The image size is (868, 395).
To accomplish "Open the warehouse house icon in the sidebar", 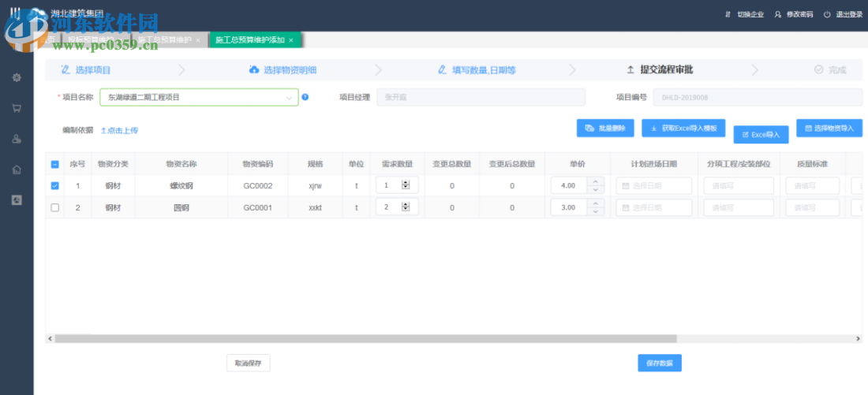I will pyautogui.click(x=17, y=170).
